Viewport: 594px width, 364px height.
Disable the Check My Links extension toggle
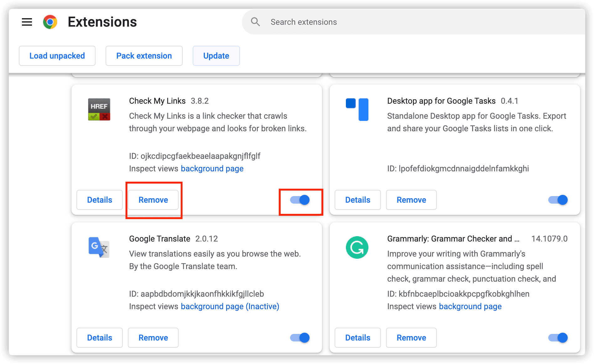(x=300, y=200)
